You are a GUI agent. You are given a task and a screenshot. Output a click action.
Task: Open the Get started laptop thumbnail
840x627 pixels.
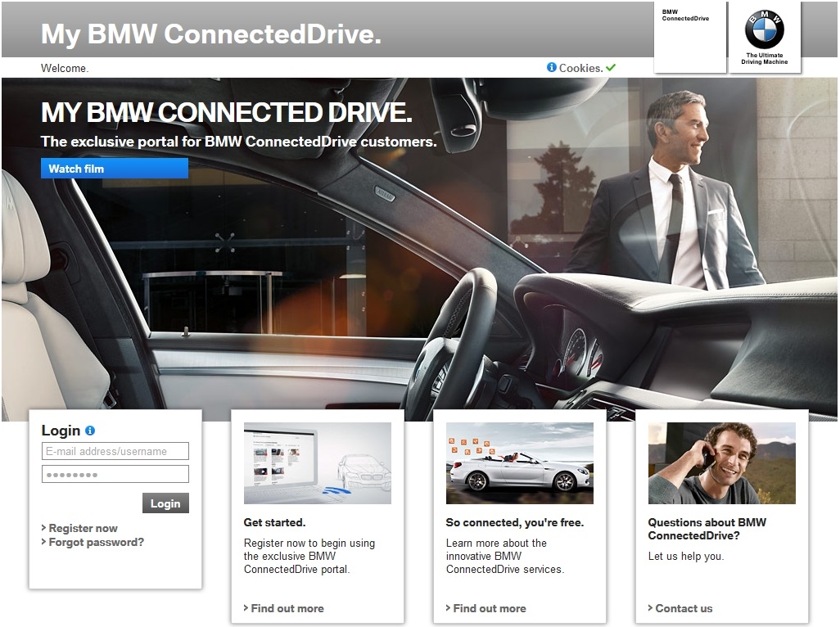tap(318, 463)
